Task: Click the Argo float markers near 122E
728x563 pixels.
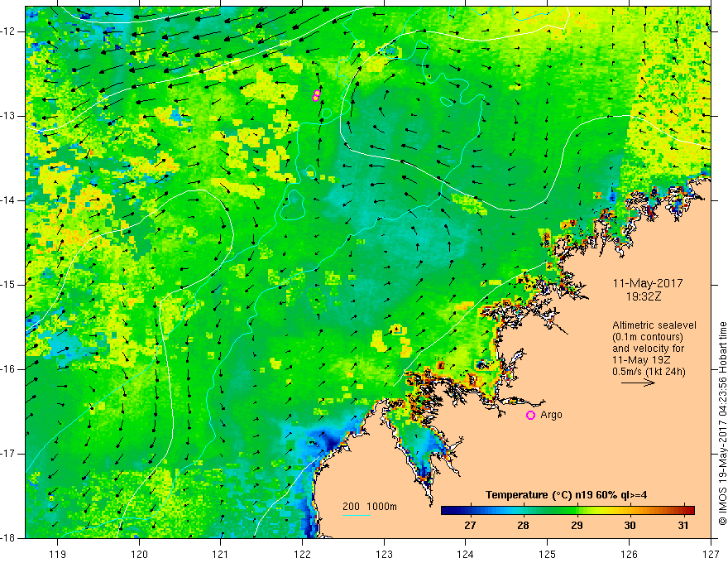Action: pyautogui.click(x=316, y=96)
